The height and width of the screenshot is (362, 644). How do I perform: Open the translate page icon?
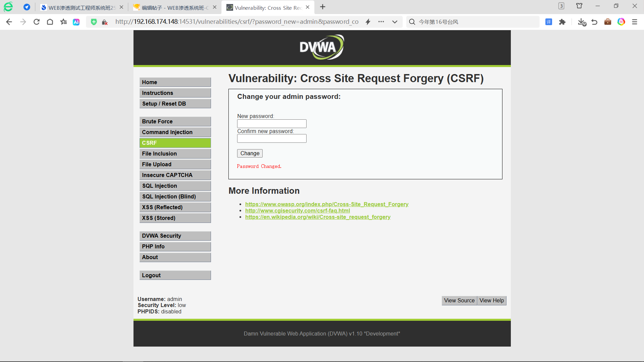pos(549,22)
